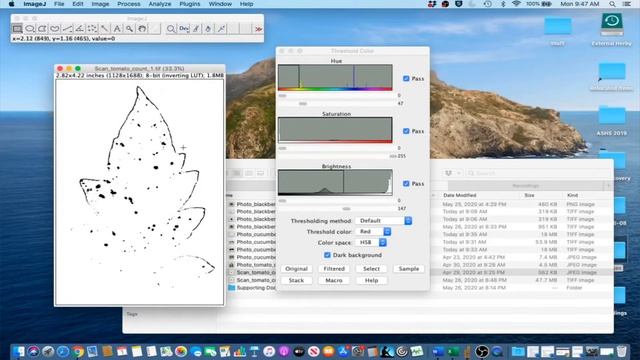640x360 pixels.
Task: Select the Angle tool
Action: pyautogui.click(x=80, y=29)
